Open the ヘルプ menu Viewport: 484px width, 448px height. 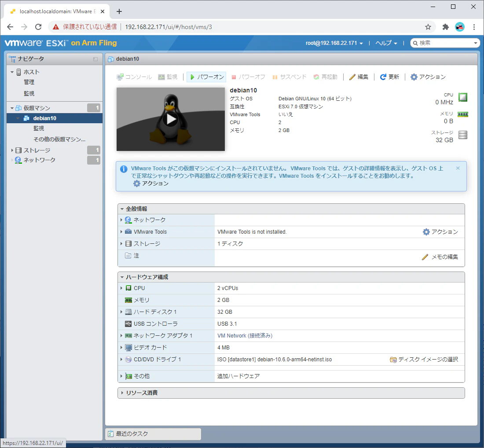click(x=386, y=43)
